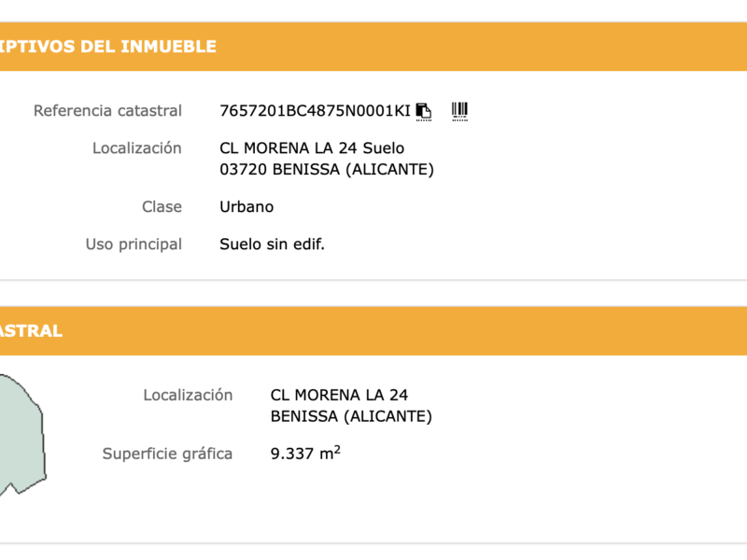Select the cadastral reference 7657201BC4875N0001KI text

(313, 109)
